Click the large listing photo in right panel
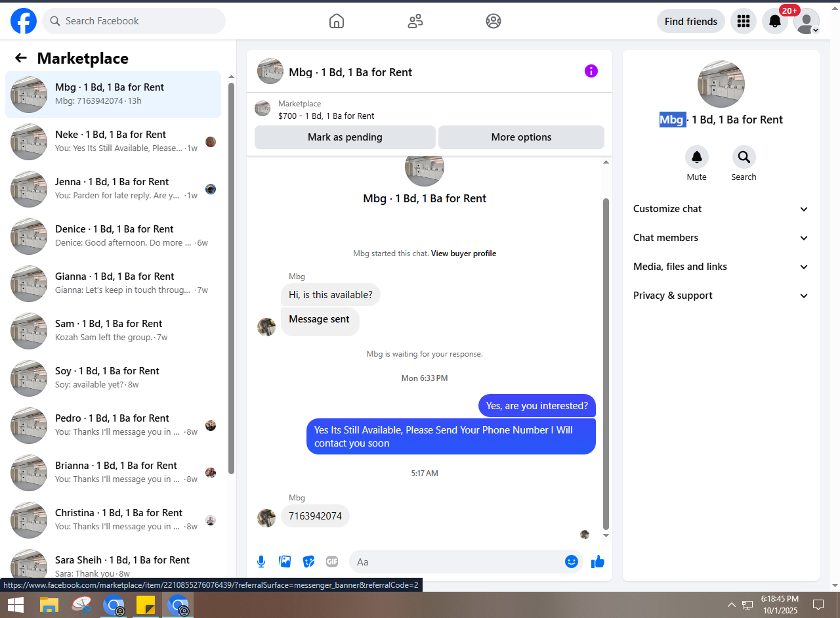This screenshot has height=618, width=840. pos(721,84)
